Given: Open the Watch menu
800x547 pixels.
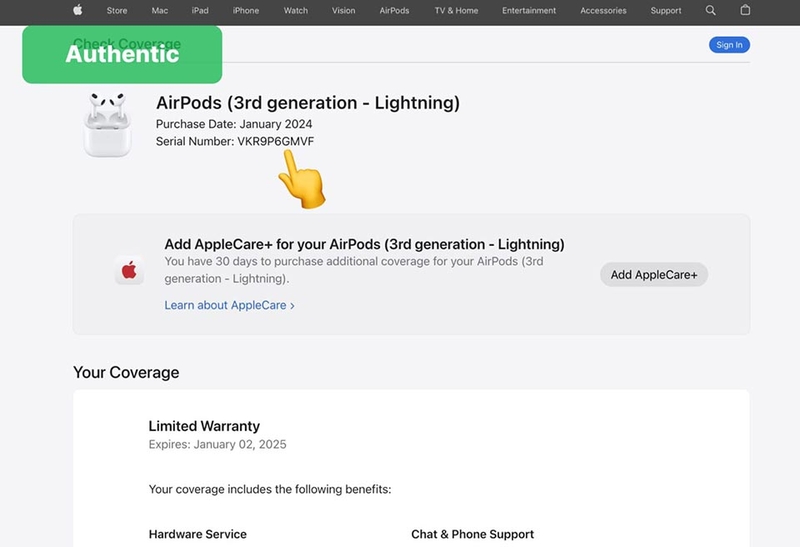Looking at the screenshot, I should (296, 10).
